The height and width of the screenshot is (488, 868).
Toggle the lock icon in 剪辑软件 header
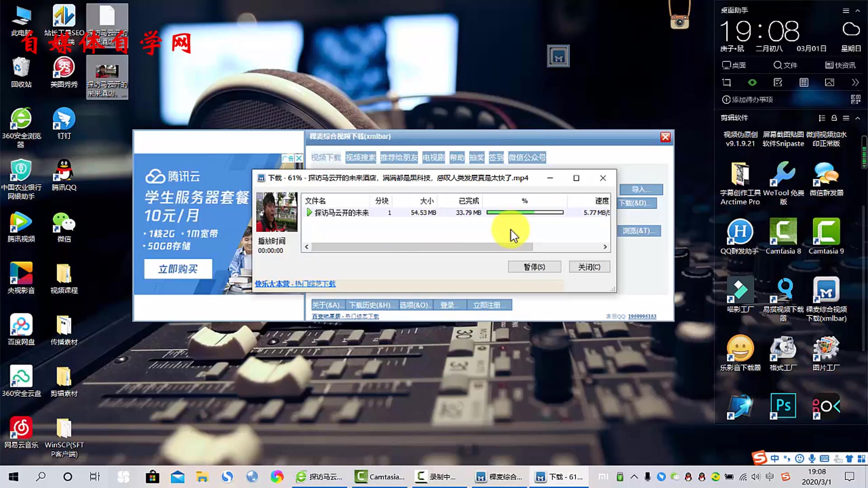point(834,118)
